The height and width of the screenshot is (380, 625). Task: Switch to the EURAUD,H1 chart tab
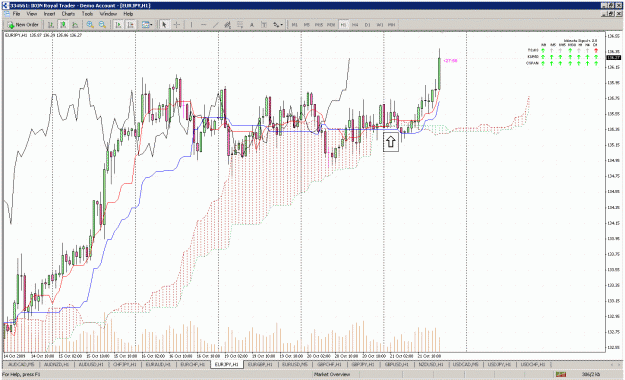(158, 364)
